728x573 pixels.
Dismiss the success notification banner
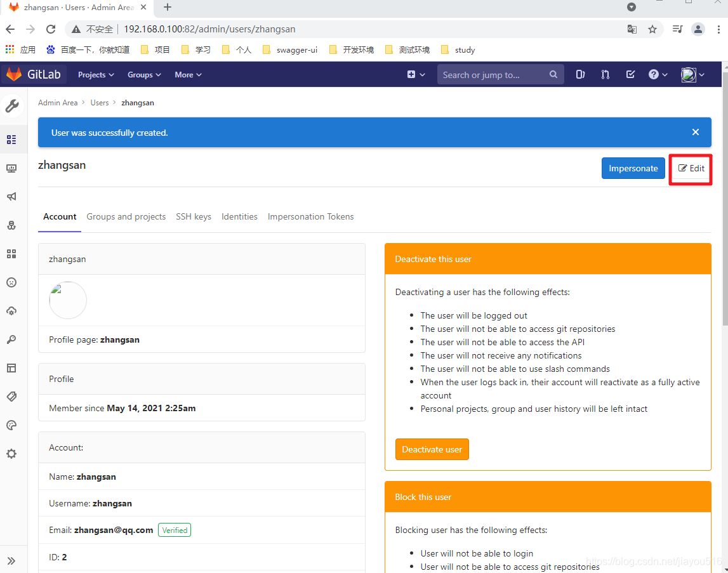coord(696,132)
